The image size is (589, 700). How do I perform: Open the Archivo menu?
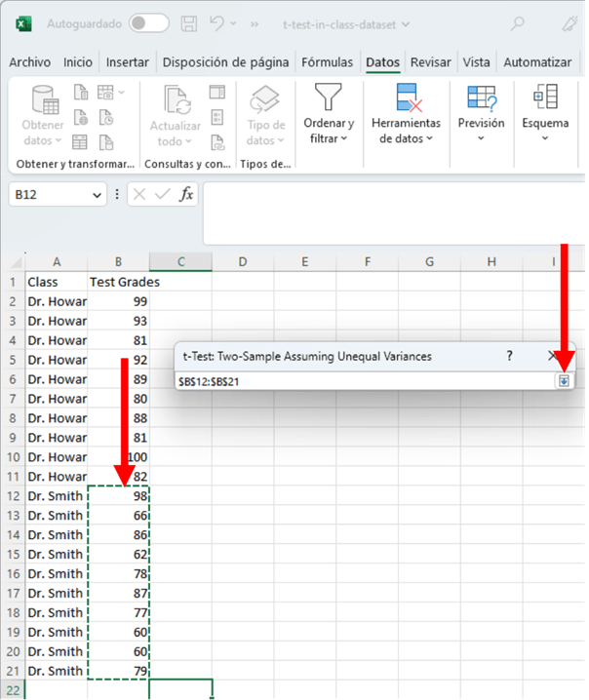(29, 62)
